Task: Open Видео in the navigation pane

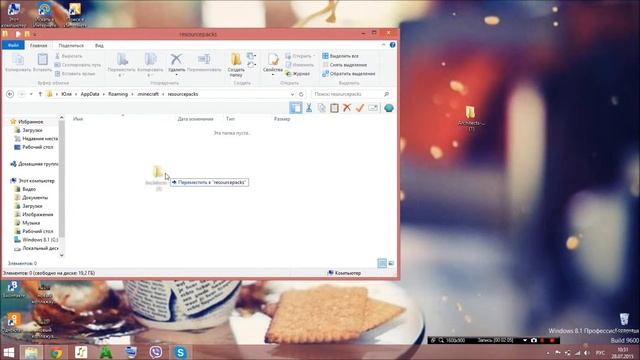Action: (25, 189)
